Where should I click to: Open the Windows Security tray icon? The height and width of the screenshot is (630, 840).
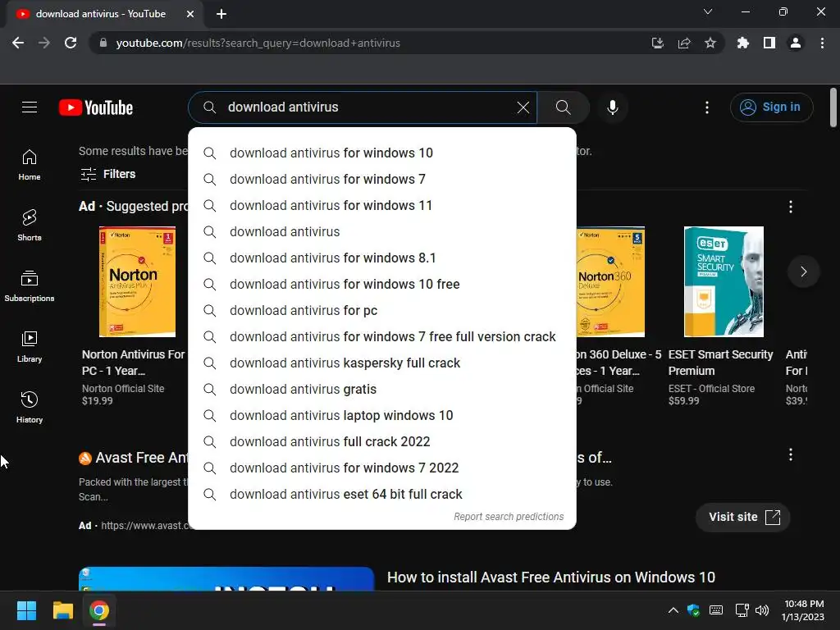(x=694, y=610)
